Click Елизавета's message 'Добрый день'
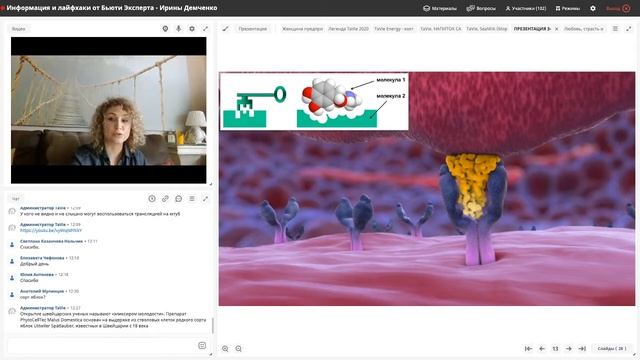 click(x=34, y=264)
